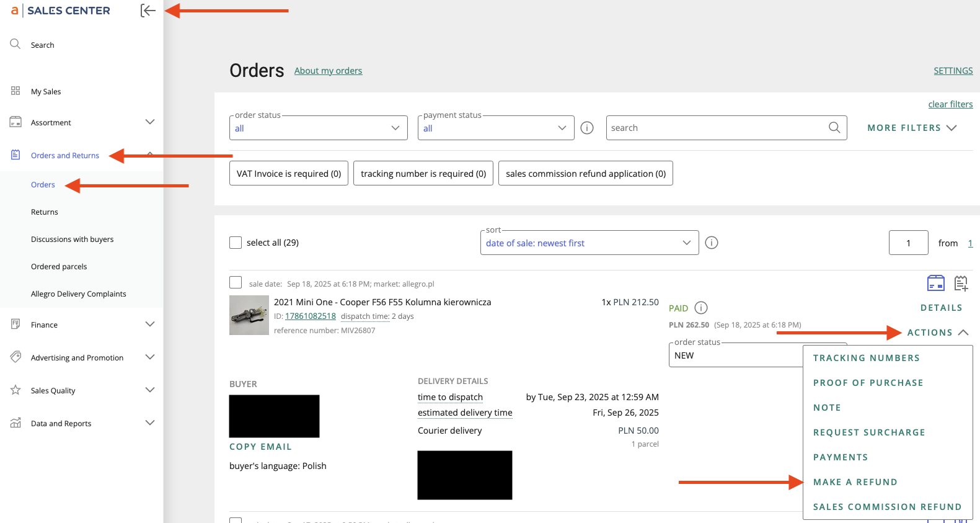This screenshot has height=523, width=980.
Task: Click COPY EMAIL for the buyer
Action: pyautogui.click(x=260, y=447)
